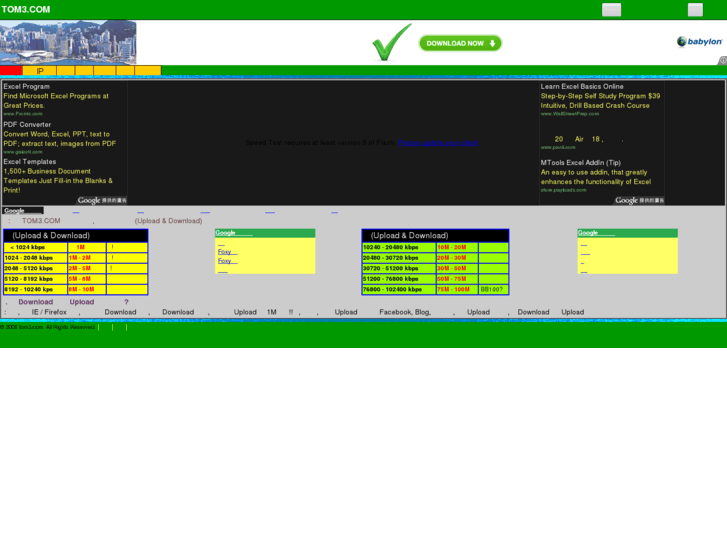
Task: Click the left gray box in top bar
Action: pos(612,10)
